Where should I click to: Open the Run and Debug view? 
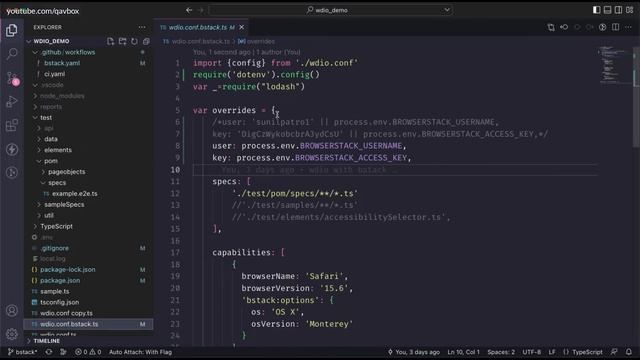coord(12,101)
